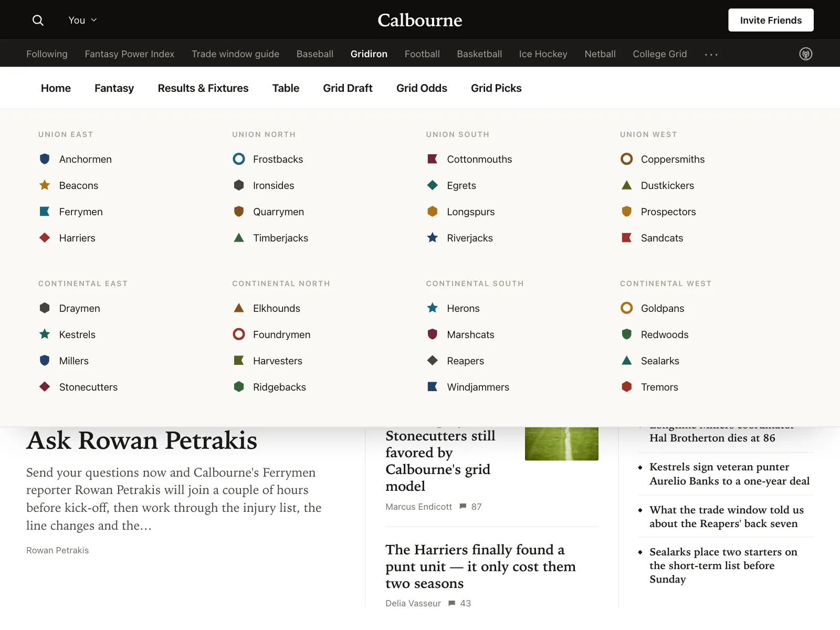Open the search icon

[38, 20]
